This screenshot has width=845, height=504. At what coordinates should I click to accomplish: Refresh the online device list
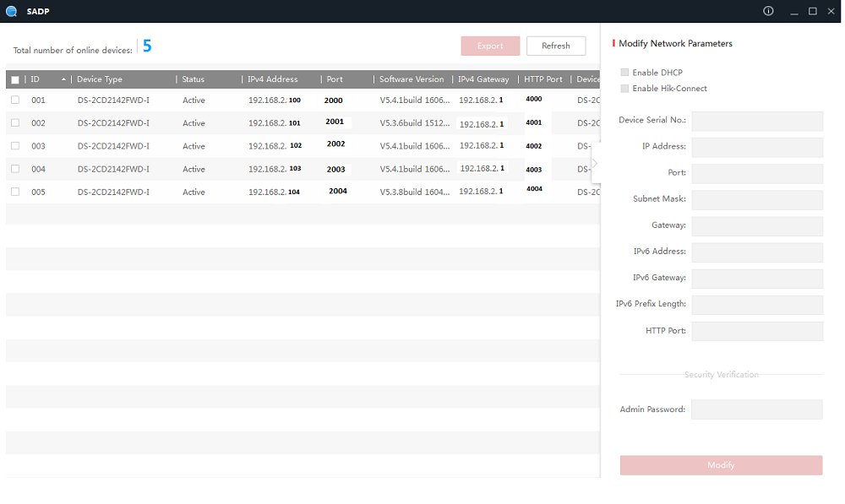(555, 46)
